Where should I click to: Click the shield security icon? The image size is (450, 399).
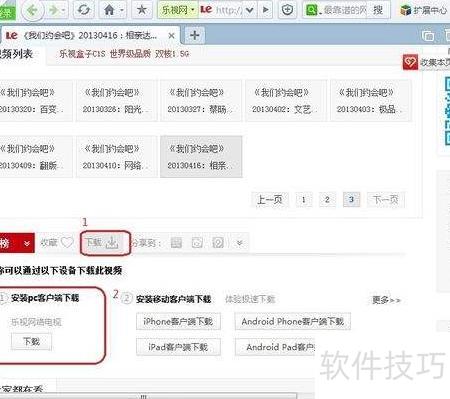(287, 10)
